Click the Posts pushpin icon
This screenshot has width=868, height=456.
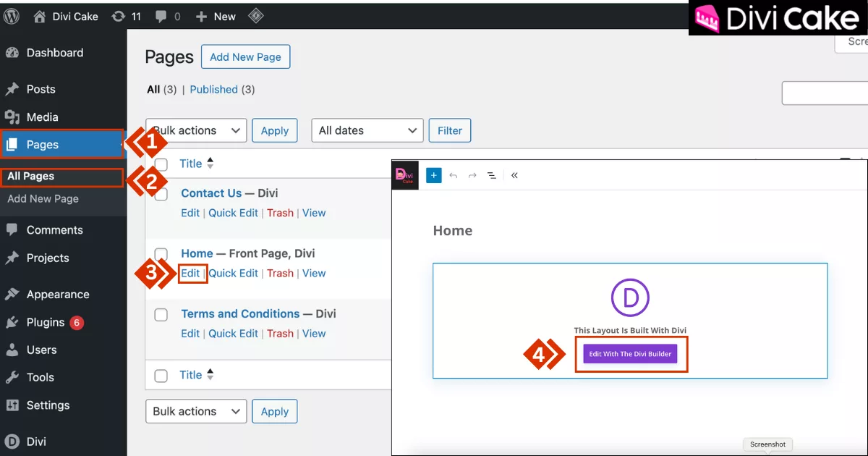(12, 89)
